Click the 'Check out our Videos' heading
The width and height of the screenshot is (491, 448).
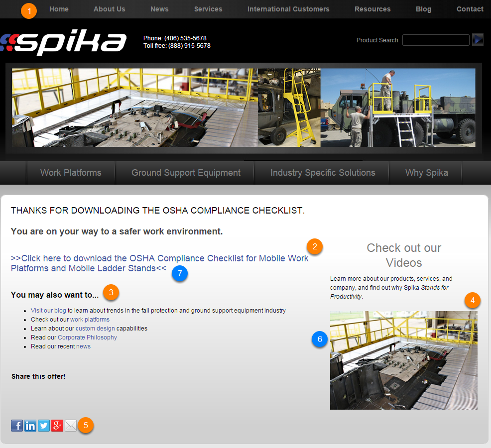click(404, 255)
